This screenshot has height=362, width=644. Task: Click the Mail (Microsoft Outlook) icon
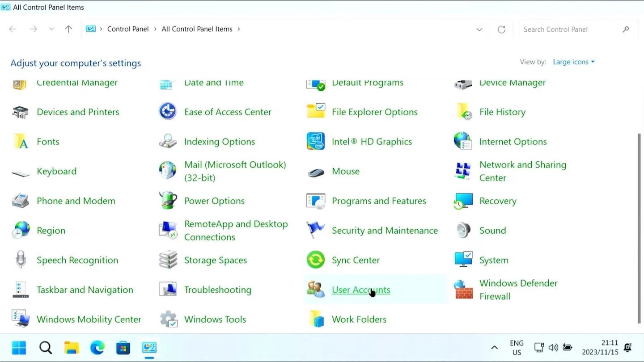(168, 171)
